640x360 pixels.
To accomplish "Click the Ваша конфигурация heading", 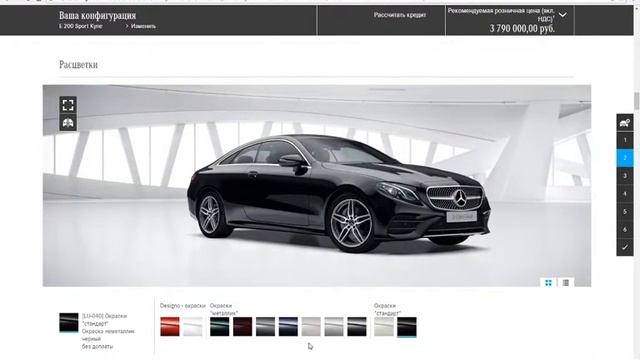I will (x=98, y=16).
